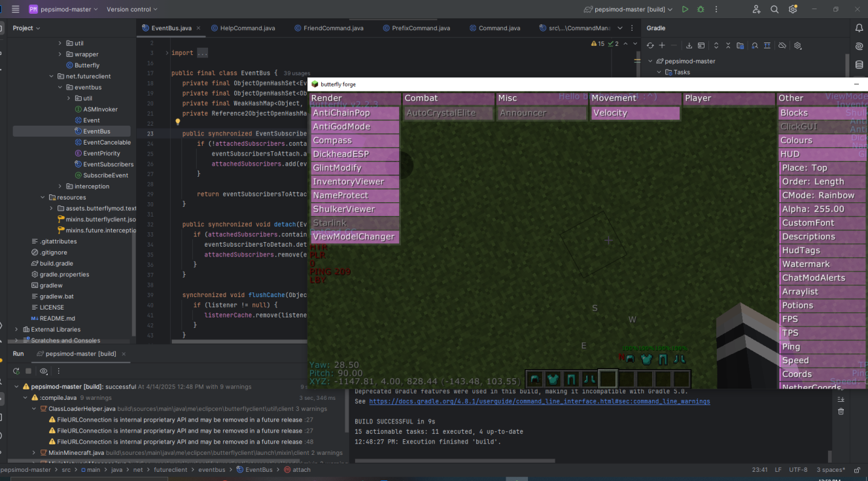Open the run configuration selector dropdown
Screen dimensions: 868x481
tap(628, 9)
